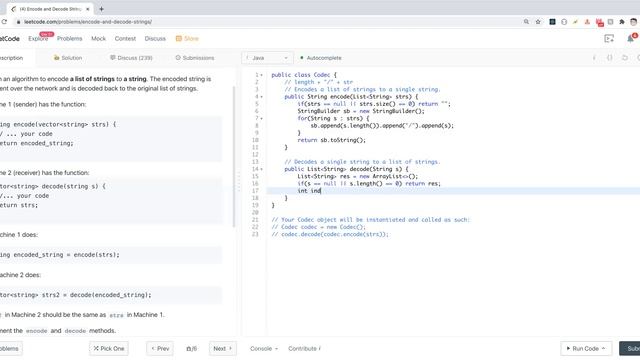Screen dimensions: 640x360
Task: Go to the Mock menu item
Action: pos(98,39)
